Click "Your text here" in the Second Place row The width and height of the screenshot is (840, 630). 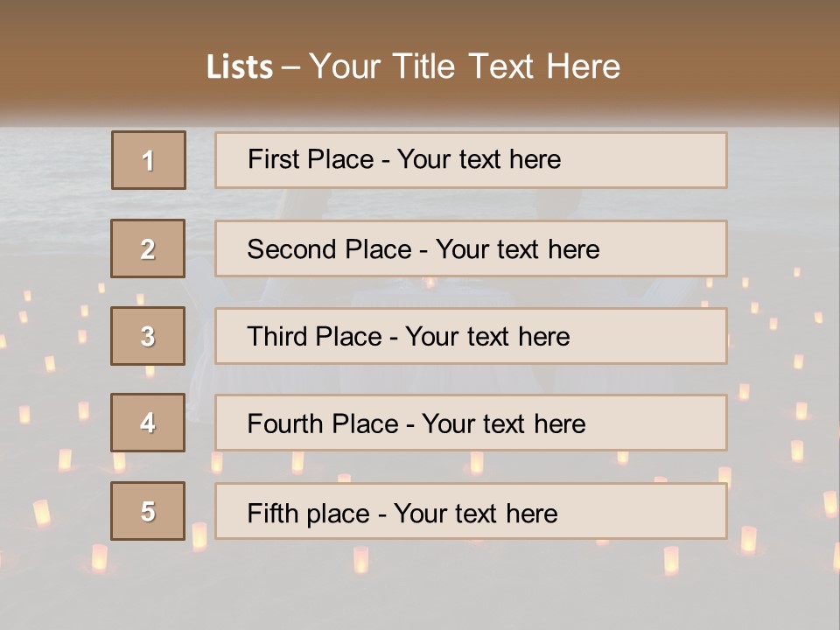pyautogui.click(x=518, y=249)
